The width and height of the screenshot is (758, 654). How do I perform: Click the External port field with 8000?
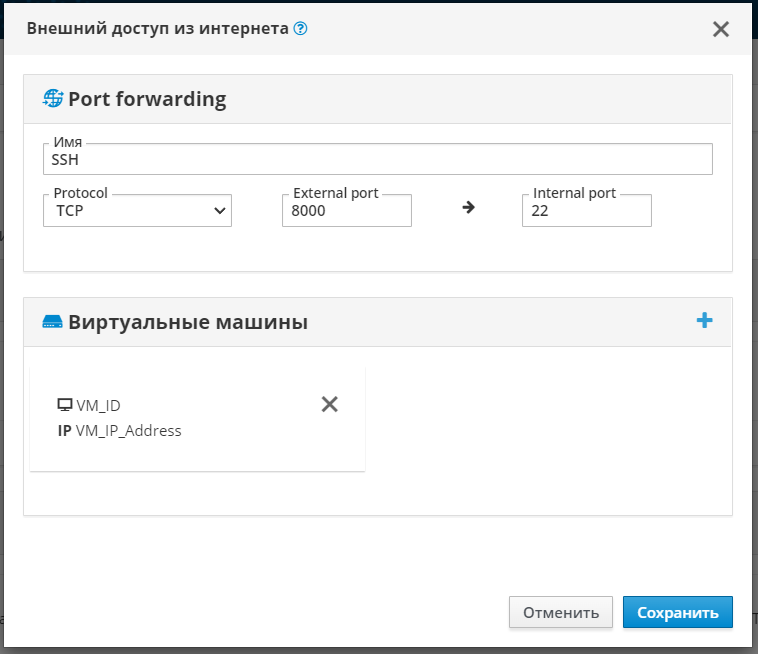click(x=346, y=211)
